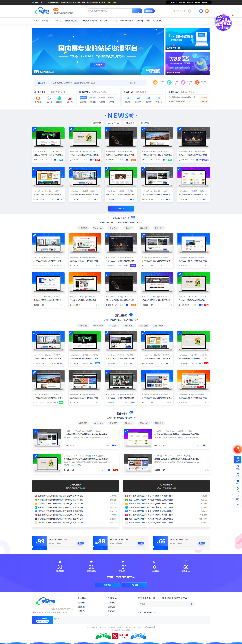Open the user avatar icon in header

(x=189, y=11)
